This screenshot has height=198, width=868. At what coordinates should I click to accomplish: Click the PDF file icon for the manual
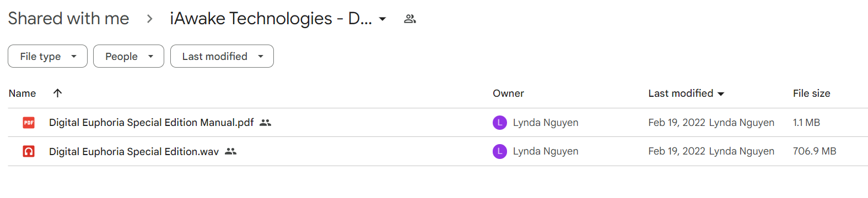coord(29,123)
